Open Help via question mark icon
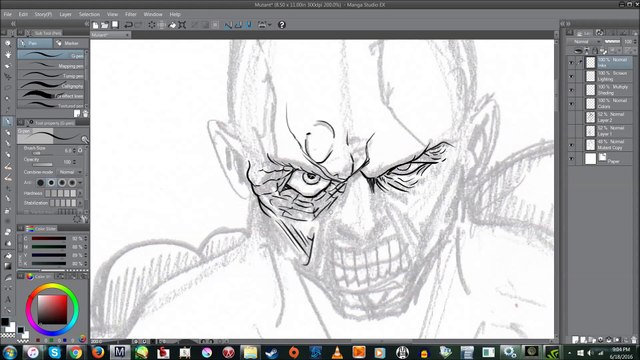The image size is (640, 360). [x=282, y=25]
